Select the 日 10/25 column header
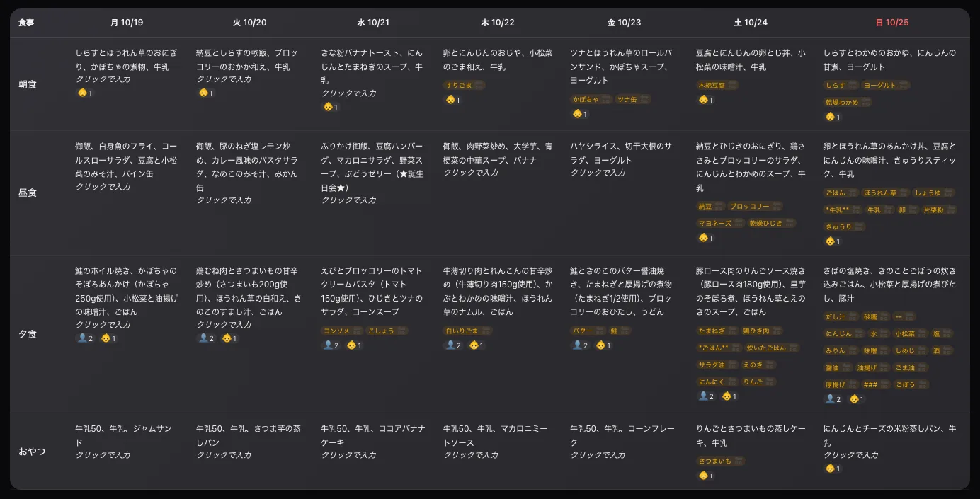Screen dimensions: 980x499 [892, 23]
